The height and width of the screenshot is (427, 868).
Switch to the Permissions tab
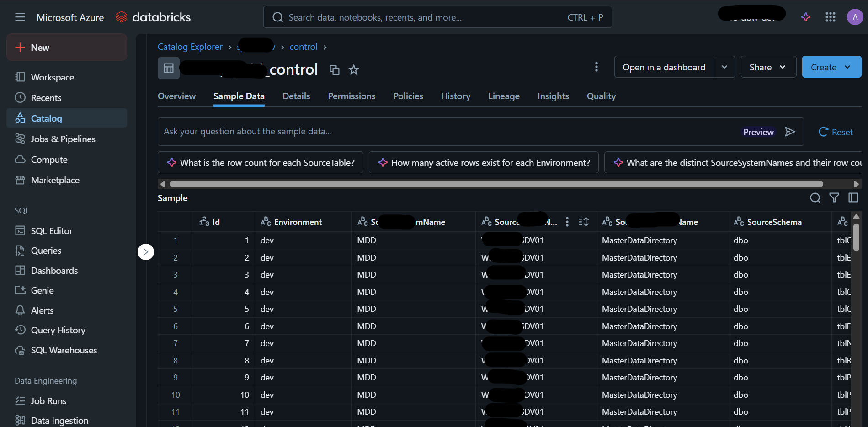351,96
